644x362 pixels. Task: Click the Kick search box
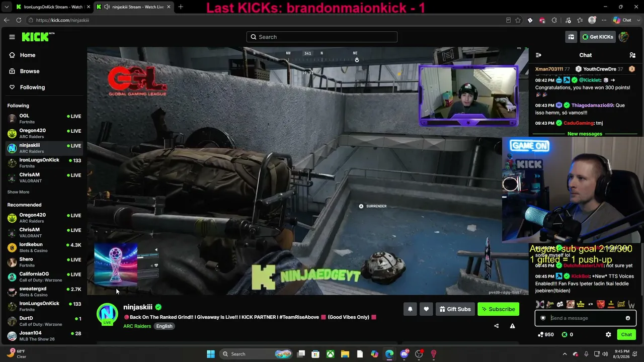tap(322, 37)
